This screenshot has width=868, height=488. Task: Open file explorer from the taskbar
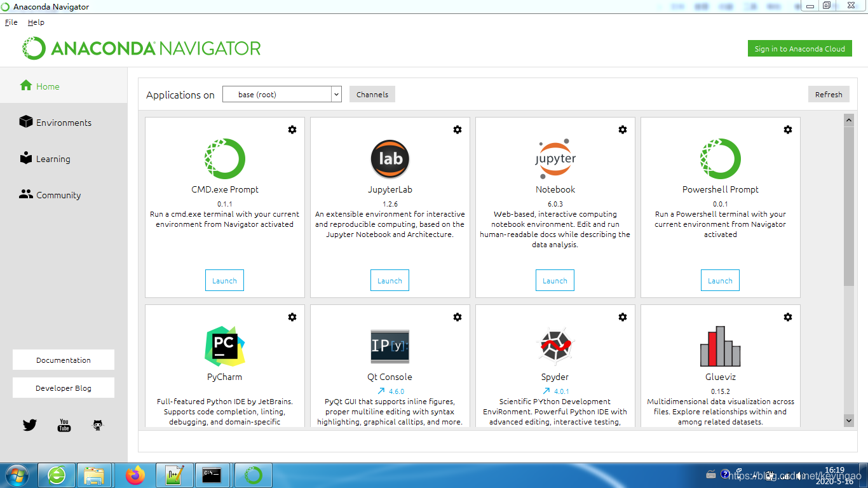(94, 475)
